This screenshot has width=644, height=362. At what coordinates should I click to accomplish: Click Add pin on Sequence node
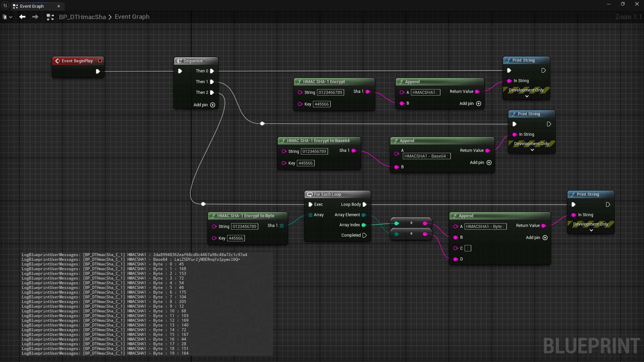point(212,105)
